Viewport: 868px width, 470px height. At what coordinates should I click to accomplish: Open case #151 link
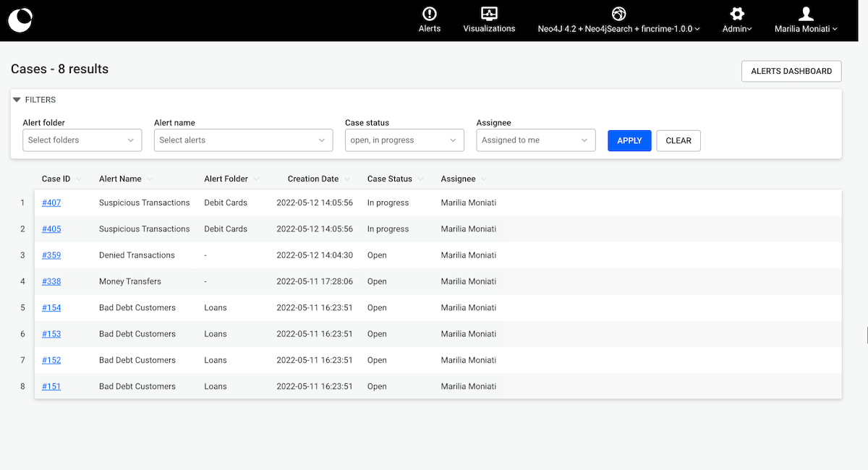[x=51, y=387]
